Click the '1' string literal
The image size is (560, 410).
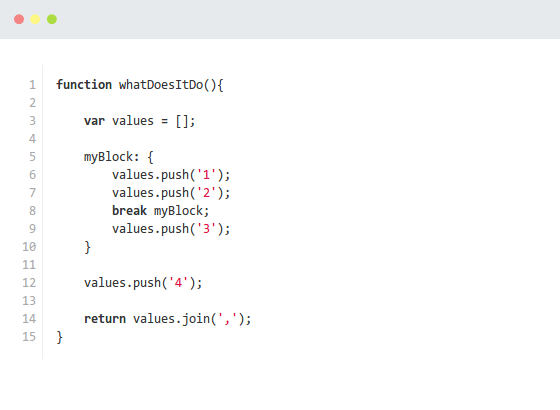pos(206,175)
